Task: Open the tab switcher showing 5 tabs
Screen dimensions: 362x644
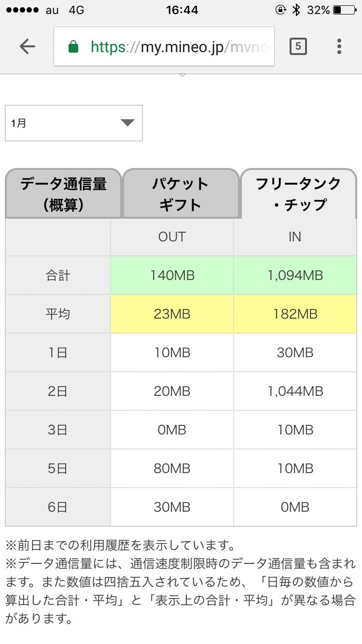Action: pos(298,46)
